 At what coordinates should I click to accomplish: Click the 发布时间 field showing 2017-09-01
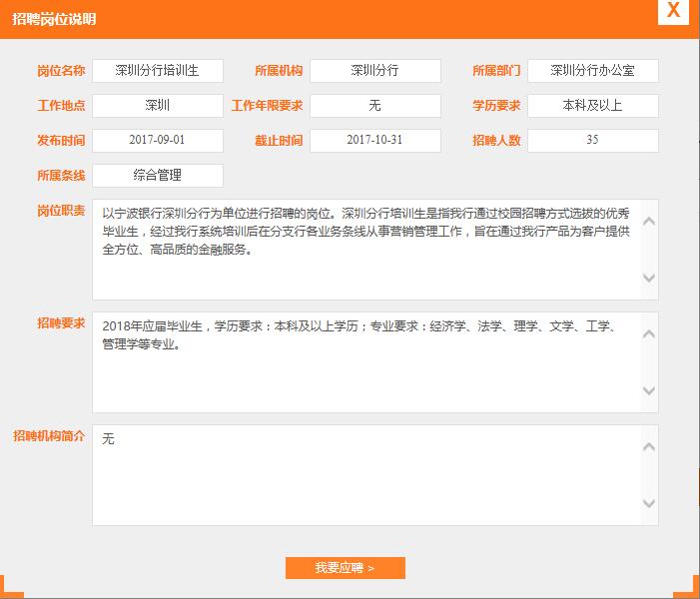coord(158,141)
